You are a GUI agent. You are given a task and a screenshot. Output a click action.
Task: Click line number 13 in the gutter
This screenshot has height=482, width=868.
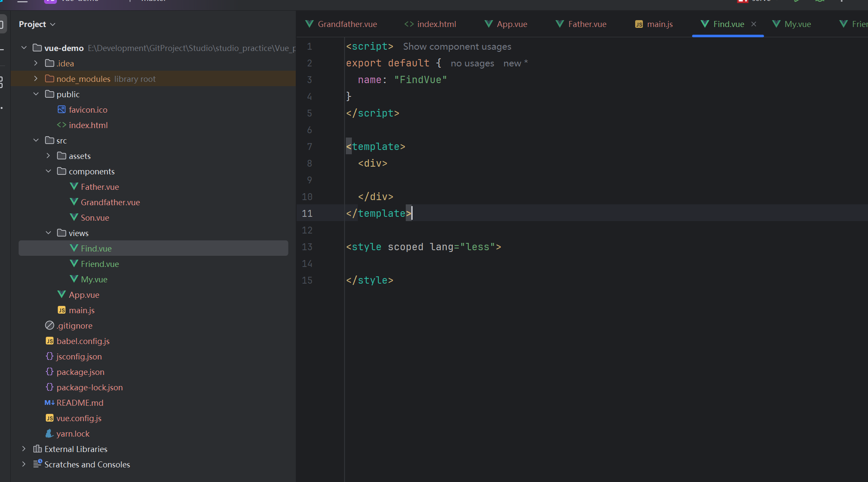coord(307,247)
